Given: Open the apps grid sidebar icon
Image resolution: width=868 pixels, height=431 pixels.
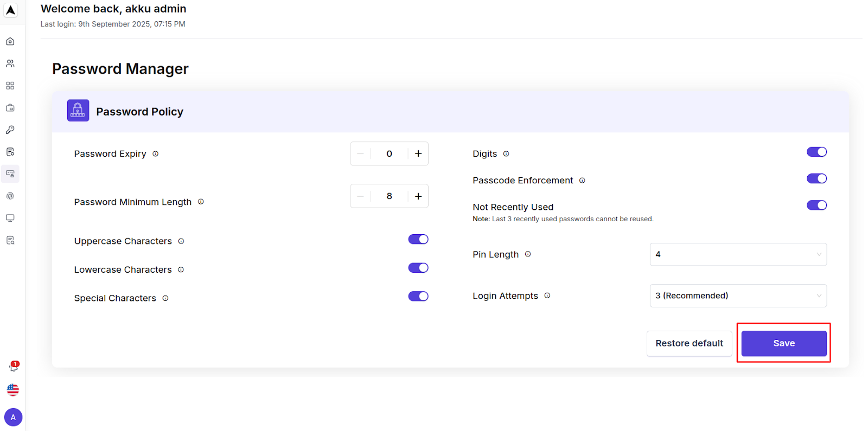Looking at the screenshot, I should [x=10, y=86].
